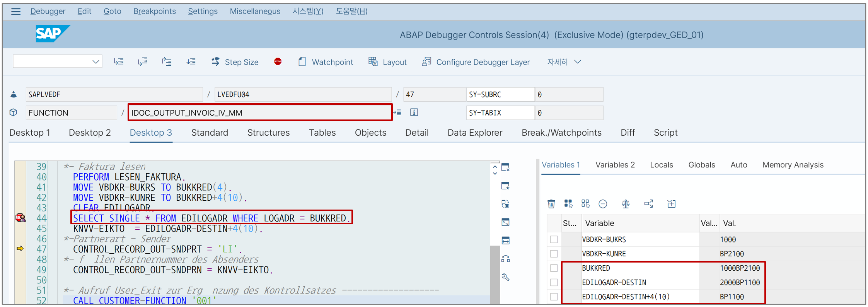Screen dimensions: 868x307
Task: Switch to the Desktop 1 tab
Action: tap(30, 133)
